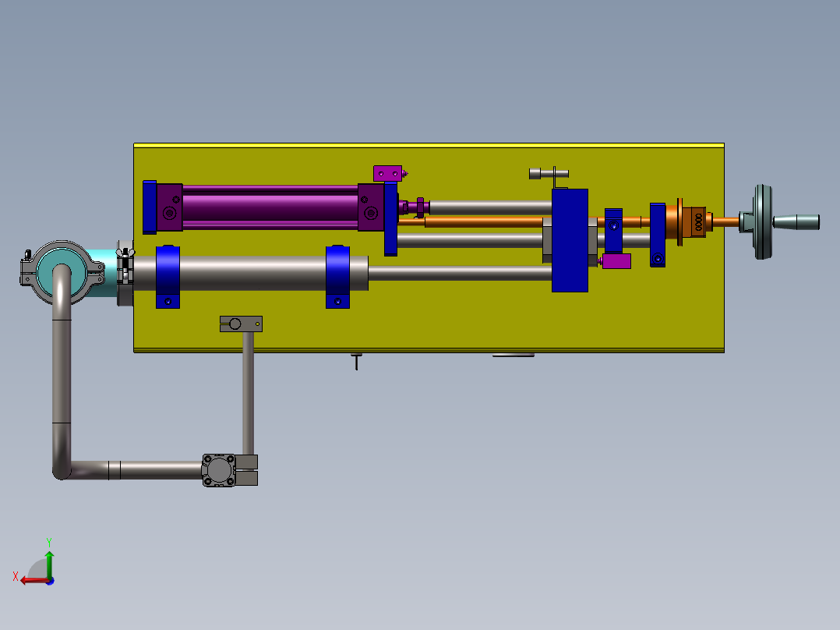Select the purple pneumatic cylinder body
The width and height of the screenshot is (840, 630).
(x=269, y=207)
